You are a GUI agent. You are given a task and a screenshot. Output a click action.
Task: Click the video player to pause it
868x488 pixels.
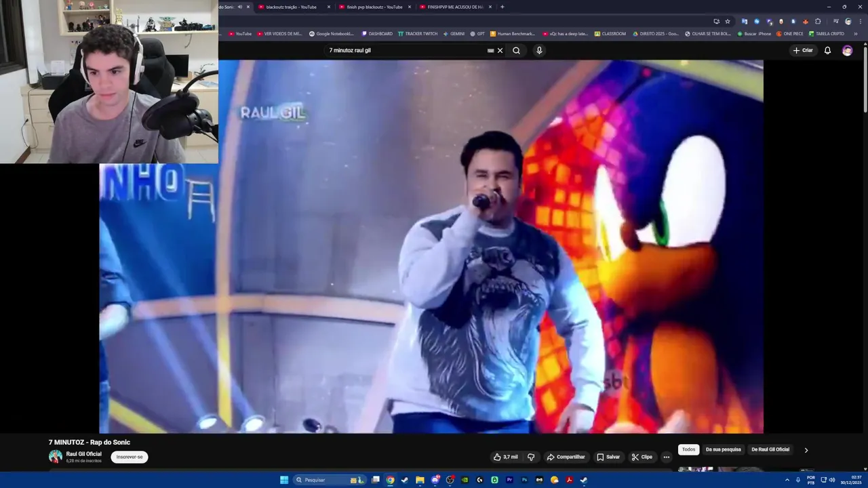[431, 247]
